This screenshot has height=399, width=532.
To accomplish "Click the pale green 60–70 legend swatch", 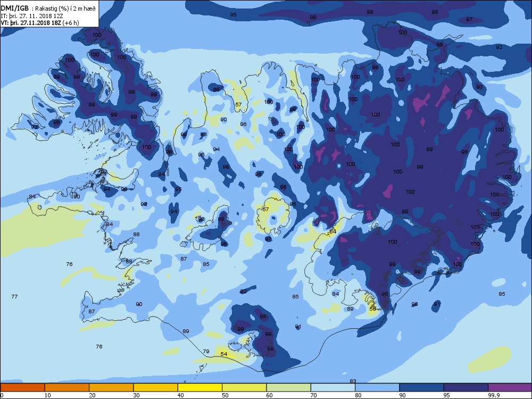I will tap(289, 387).
